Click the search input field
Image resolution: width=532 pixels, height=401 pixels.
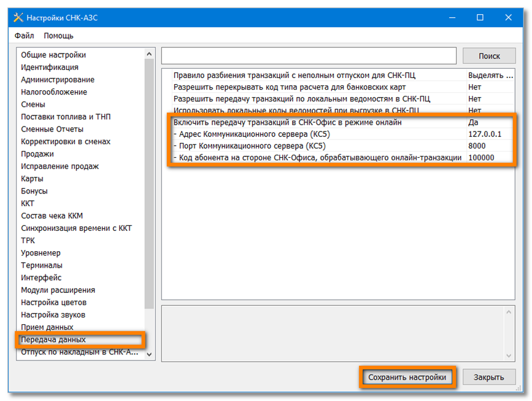coord(309,56)
